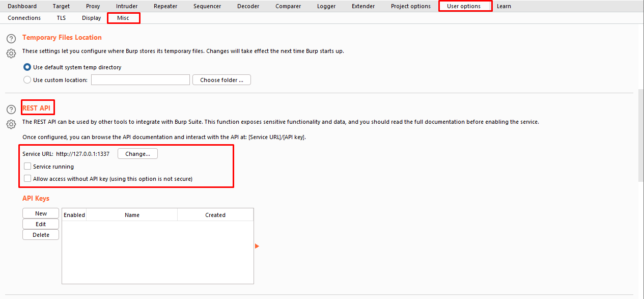Click the API Keys heading

pos(36,198)
